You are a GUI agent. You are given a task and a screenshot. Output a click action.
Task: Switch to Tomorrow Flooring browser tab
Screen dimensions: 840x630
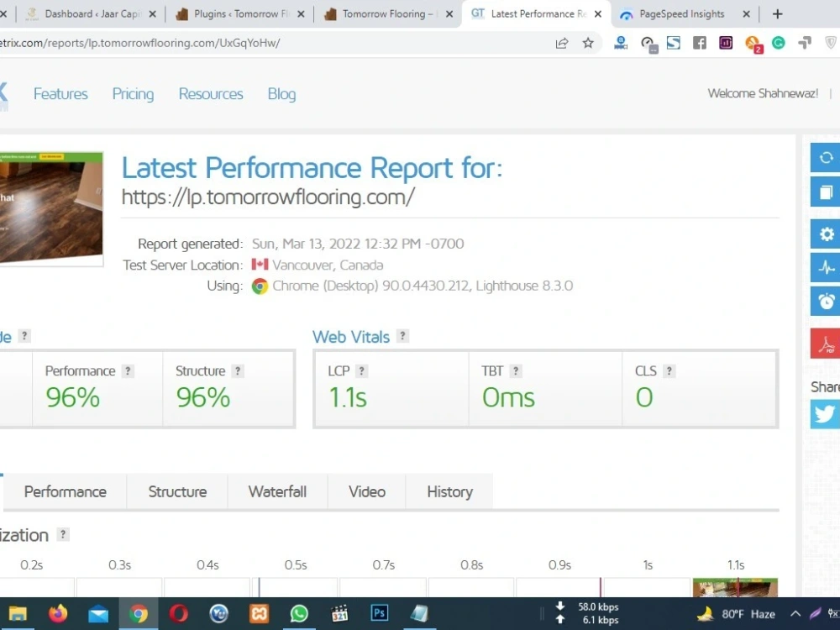pyautogui.click(x=388, y=14)
